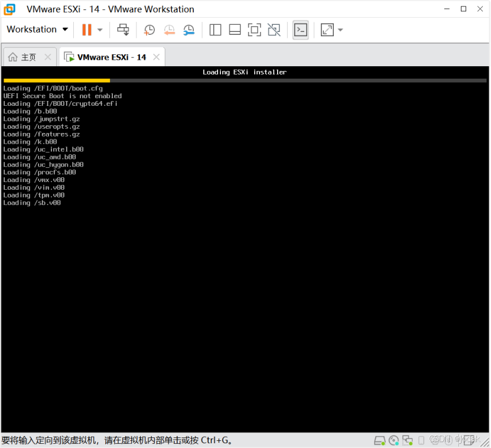This screenshot has height=448, width=491.
Task: Expand the power options arrow beside pause
Action: pos(100,30)
